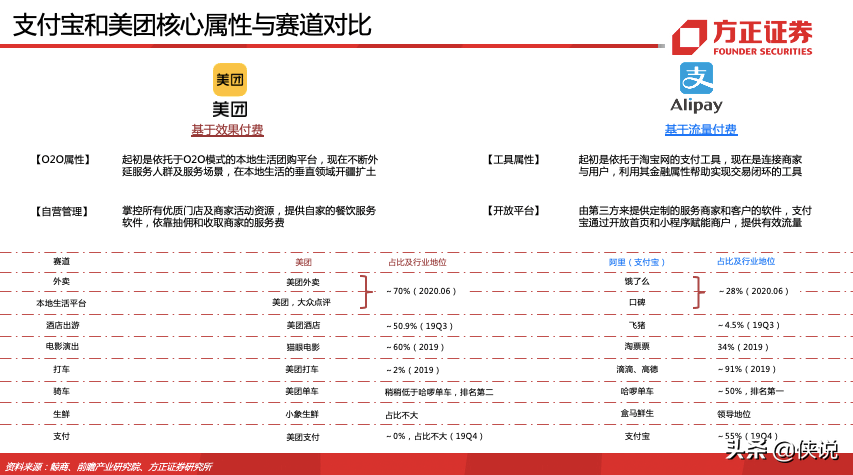The image size is (853, 475).
Task: Click the 飞猪 cell
Action: [x=637, y=325]
